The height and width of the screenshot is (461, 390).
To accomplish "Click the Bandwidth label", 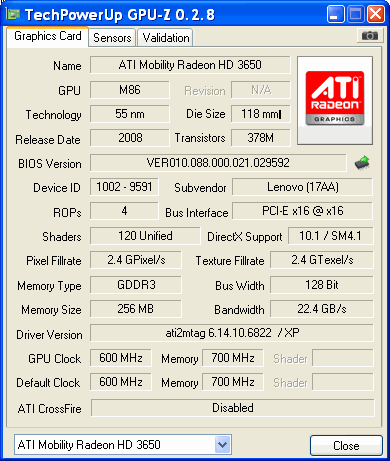I will (239, 310).
